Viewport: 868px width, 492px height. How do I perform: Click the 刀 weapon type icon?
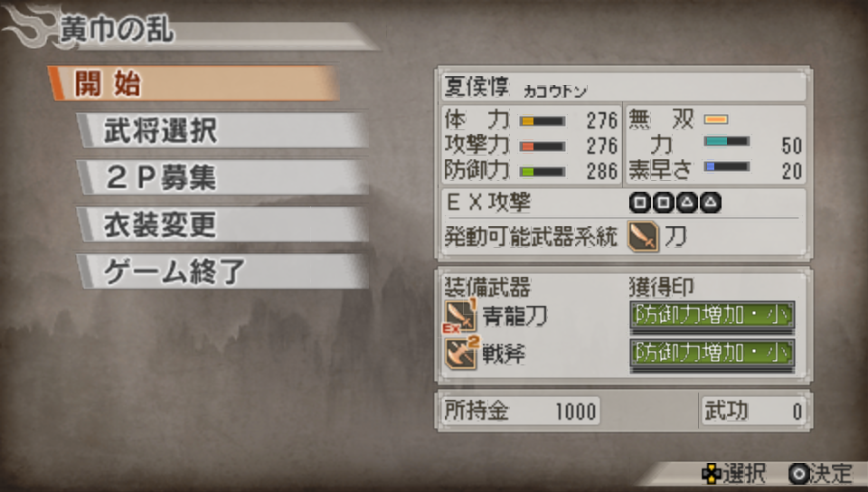tap(643, 236)
